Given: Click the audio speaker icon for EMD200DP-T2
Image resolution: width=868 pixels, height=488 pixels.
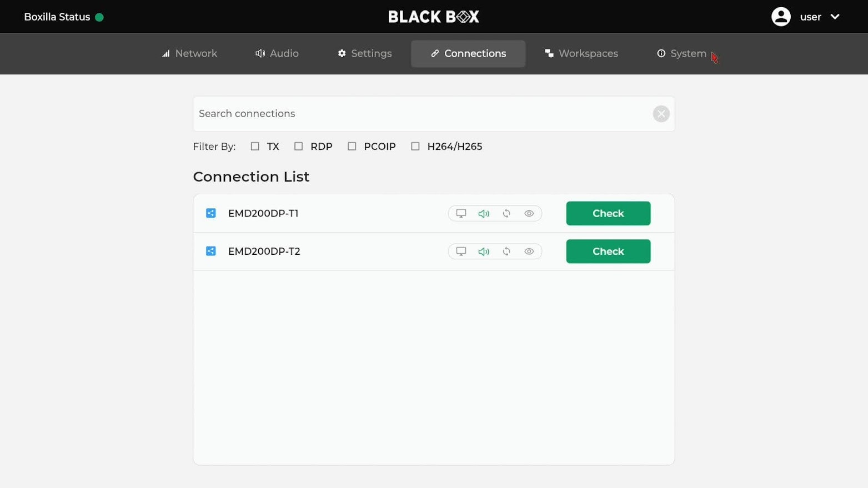Looking at the screenshot, I should pyautogui.click(x=484, y=251).
